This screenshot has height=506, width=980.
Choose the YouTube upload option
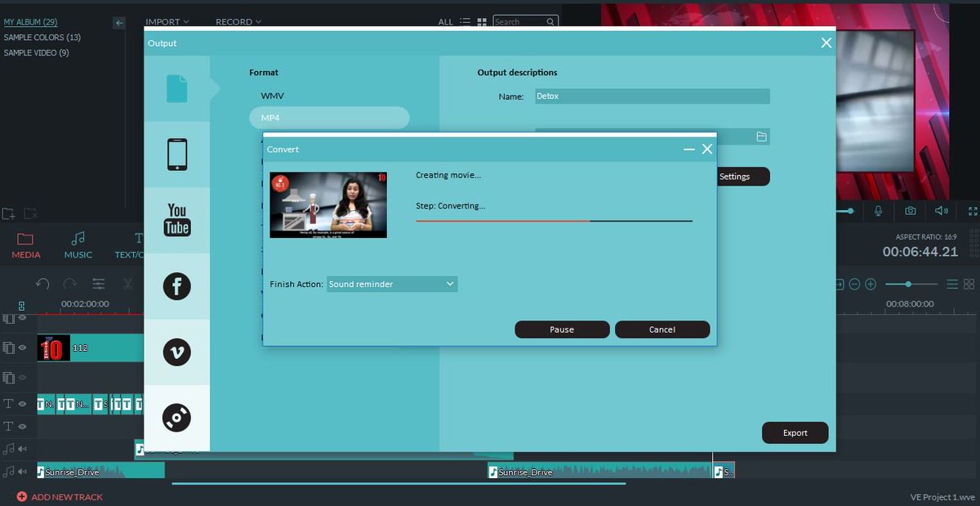(176, 220)
